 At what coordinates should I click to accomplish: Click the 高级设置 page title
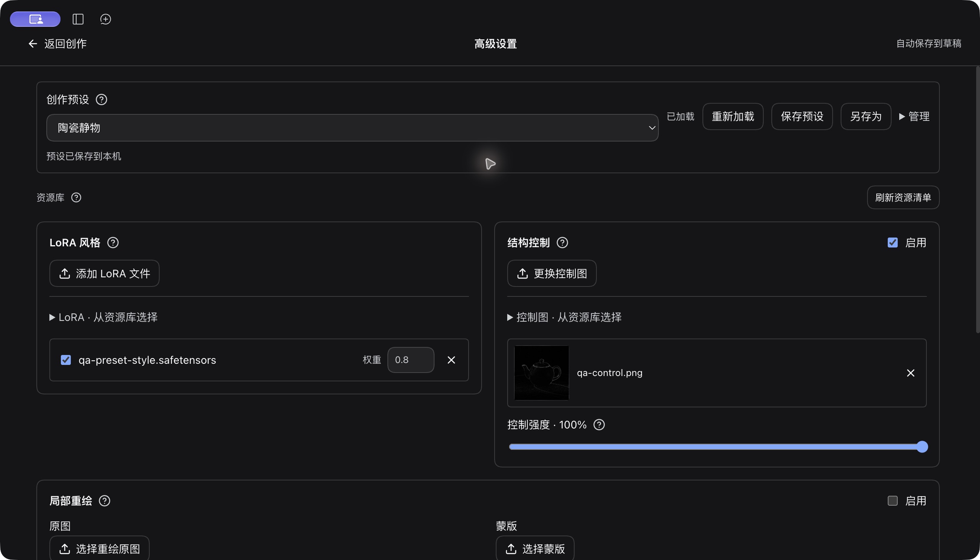coord(496,44)
